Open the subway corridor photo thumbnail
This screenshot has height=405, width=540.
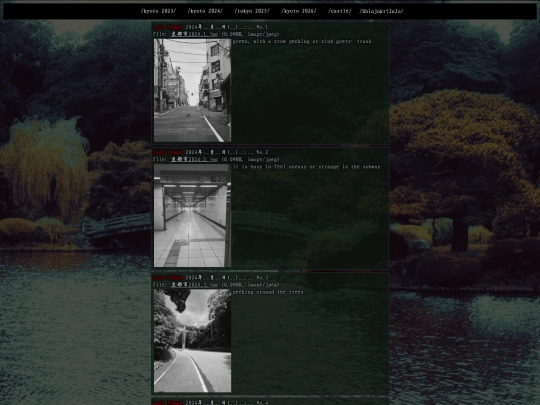coord(192,216)
